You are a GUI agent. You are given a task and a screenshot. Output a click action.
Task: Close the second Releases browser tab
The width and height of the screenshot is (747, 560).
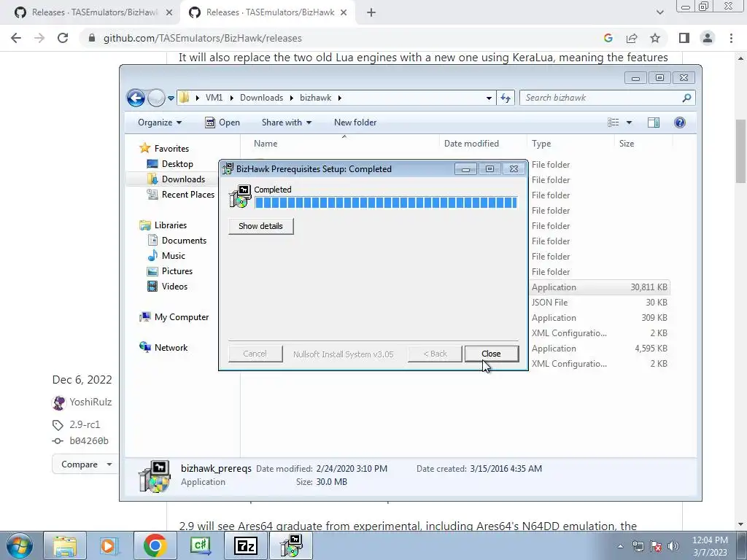coord(344,13)
